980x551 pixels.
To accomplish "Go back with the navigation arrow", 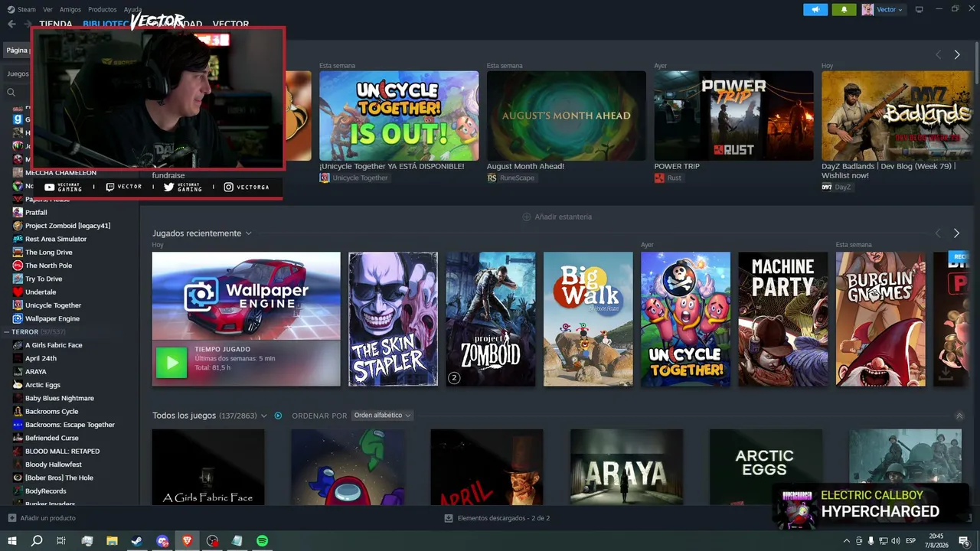I will point(11,24).
